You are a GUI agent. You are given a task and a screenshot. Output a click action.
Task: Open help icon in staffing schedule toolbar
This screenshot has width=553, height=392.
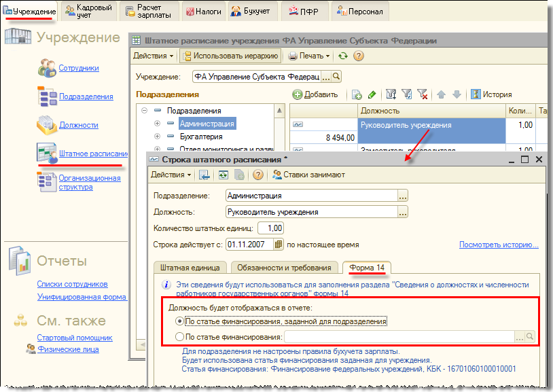[359, 56]
